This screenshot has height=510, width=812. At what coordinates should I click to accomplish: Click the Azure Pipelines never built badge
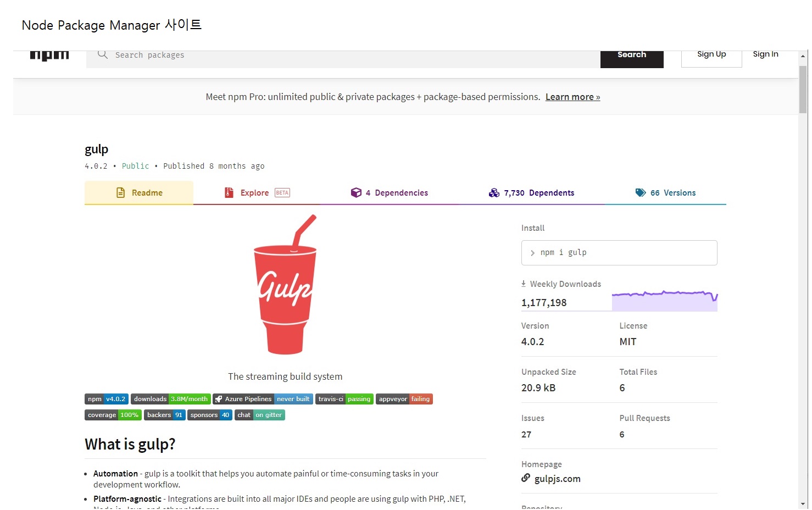point(263,399)
